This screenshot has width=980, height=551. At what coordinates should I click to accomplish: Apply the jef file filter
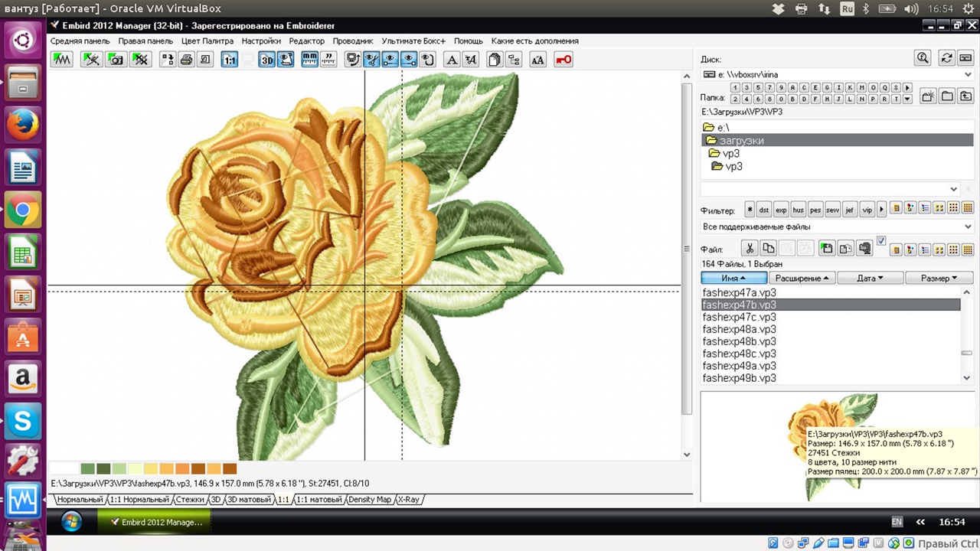[850, 209]
